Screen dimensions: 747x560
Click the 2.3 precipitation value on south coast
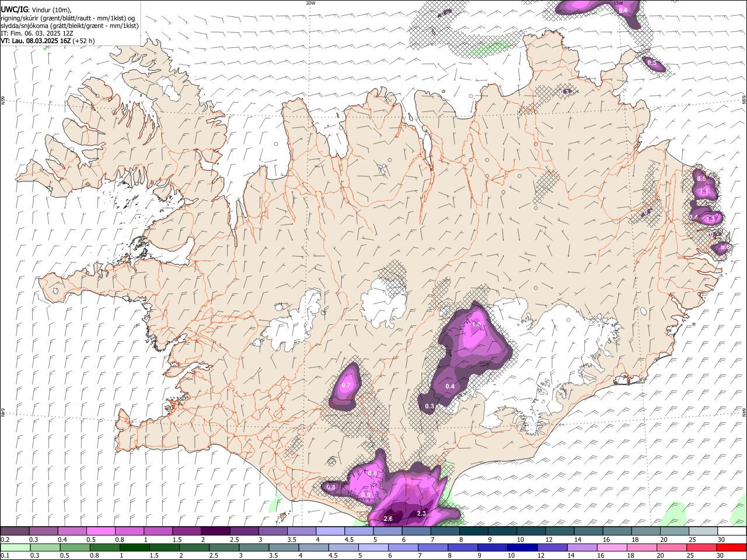point(421,513)
